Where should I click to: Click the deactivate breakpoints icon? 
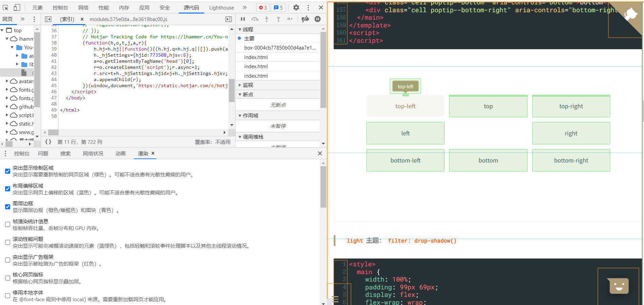(x=305, y=19)
